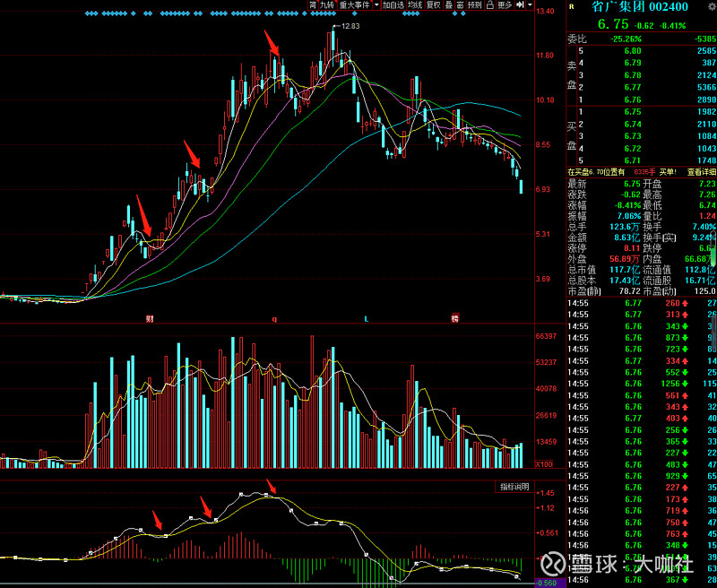The image size is (717, 588).
Task: Click the 画 drawing tool button
Action: click(460, 4)
